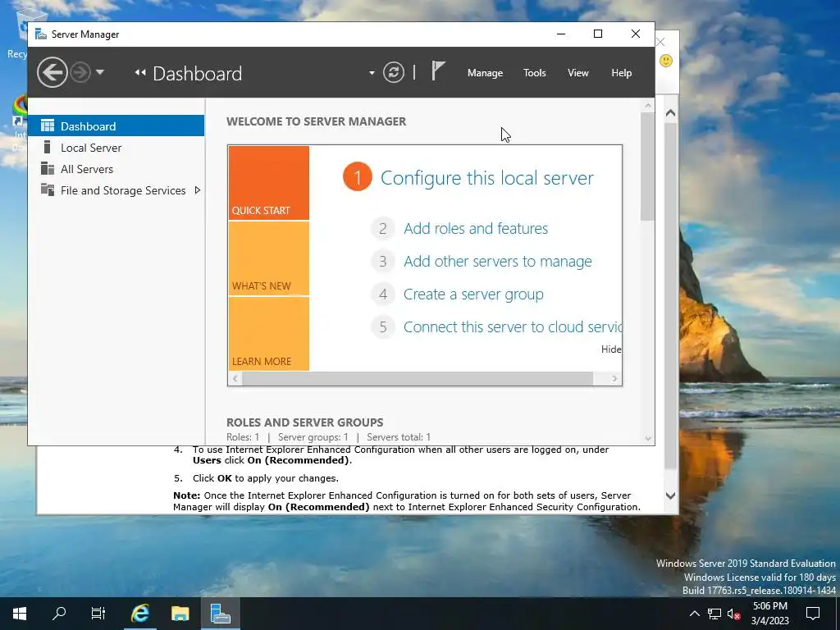Select the Learn More tile
Image resolution: width=840 pixels, height=630 pixels.
[269, 333]
